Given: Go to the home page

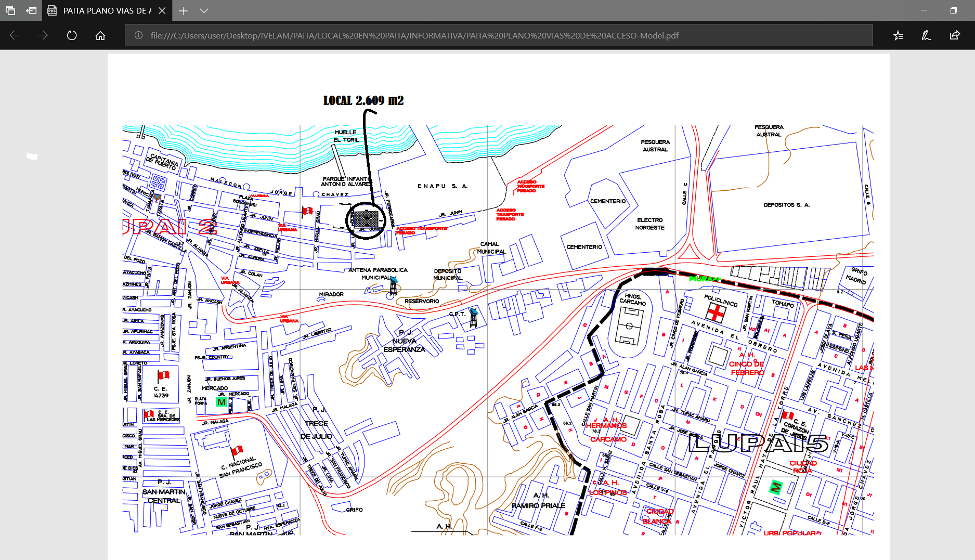Looking at the screenshot, I should pyautogui.click(x=100, y=35).
